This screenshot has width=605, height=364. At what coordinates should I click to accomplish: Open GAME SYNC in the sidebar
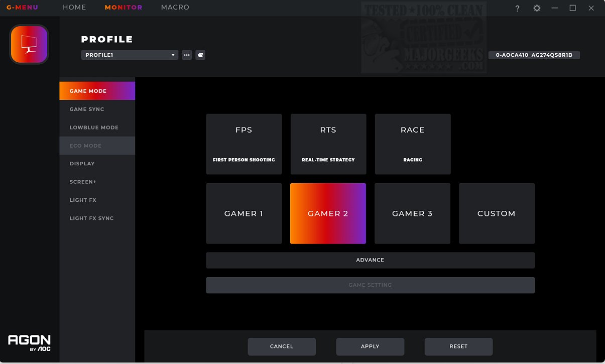pos(87,109)
